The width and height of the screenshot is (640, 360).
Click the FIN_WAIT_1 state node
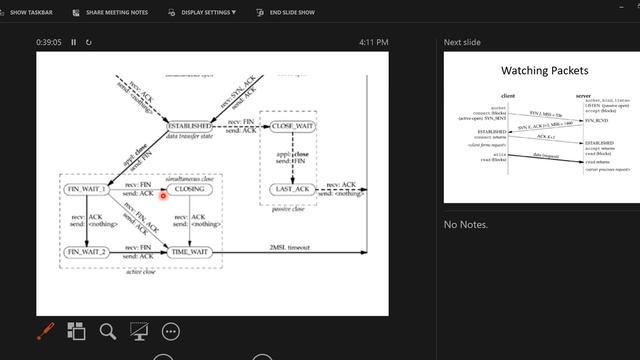pos(87,189)
